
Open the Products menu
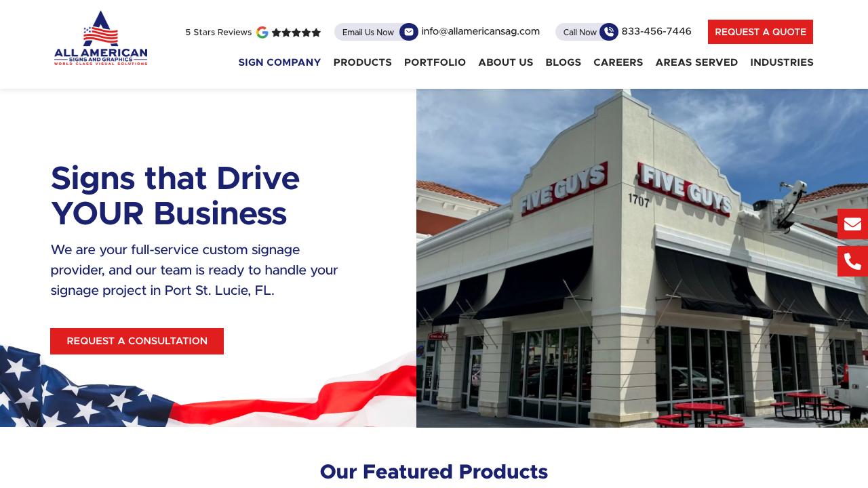click(x=363, y=62)
